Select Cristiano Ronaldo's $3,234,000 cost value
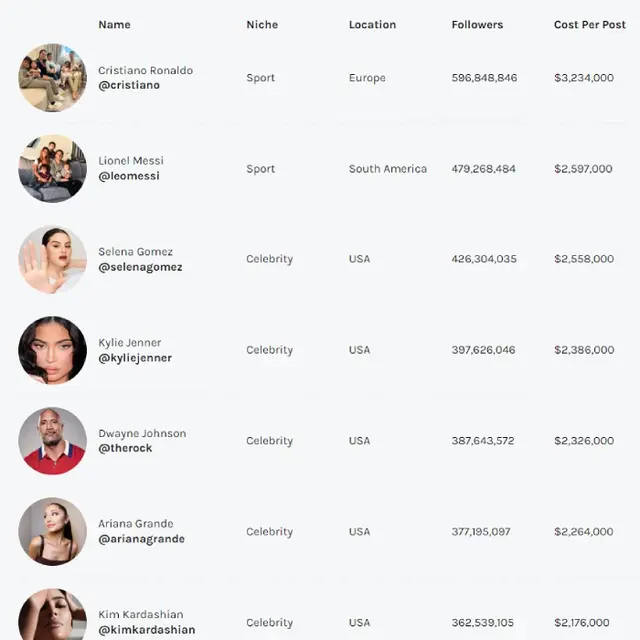Image resolution: width=640 pixels, height=640 pixels. point(584,78)
